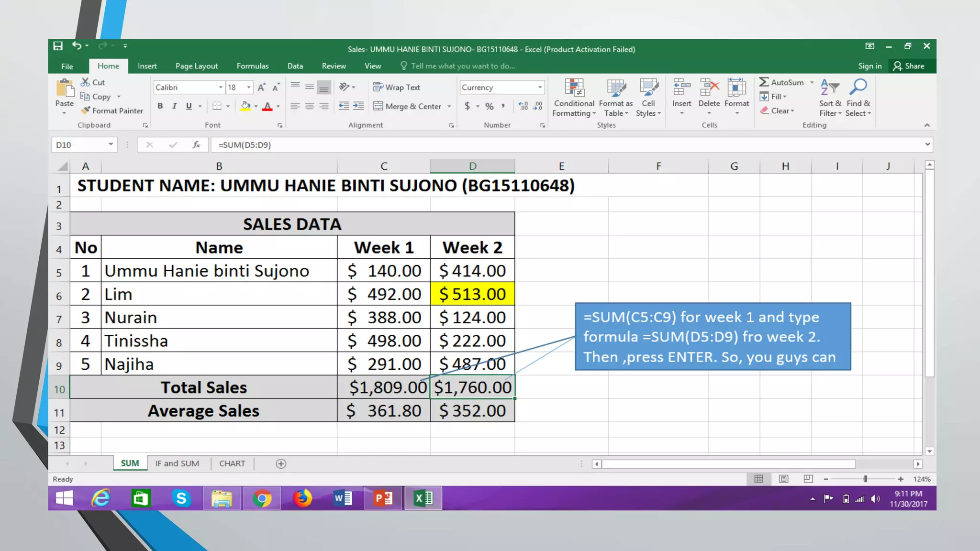This screenshot has width=980, height=551.
Task: Click the Format cells icon
Action: point(736,88)
